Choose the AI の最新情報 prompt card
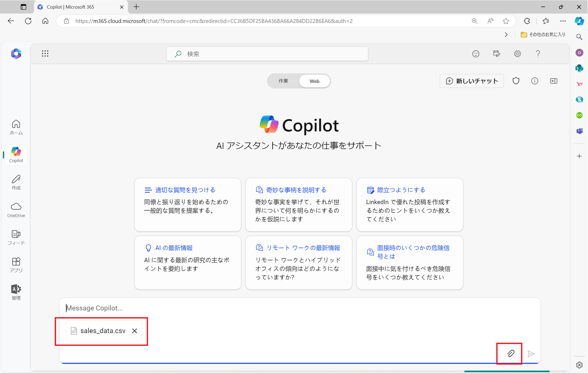This screenshot has height=374, width=588. tap(188, 263)
